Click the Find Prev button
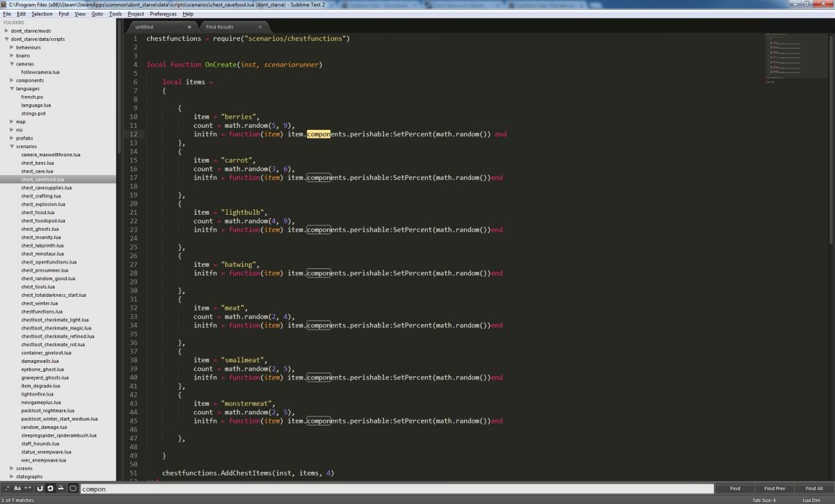Image resolution: width=835 pixels, height=504 pixels. point(774,489)
